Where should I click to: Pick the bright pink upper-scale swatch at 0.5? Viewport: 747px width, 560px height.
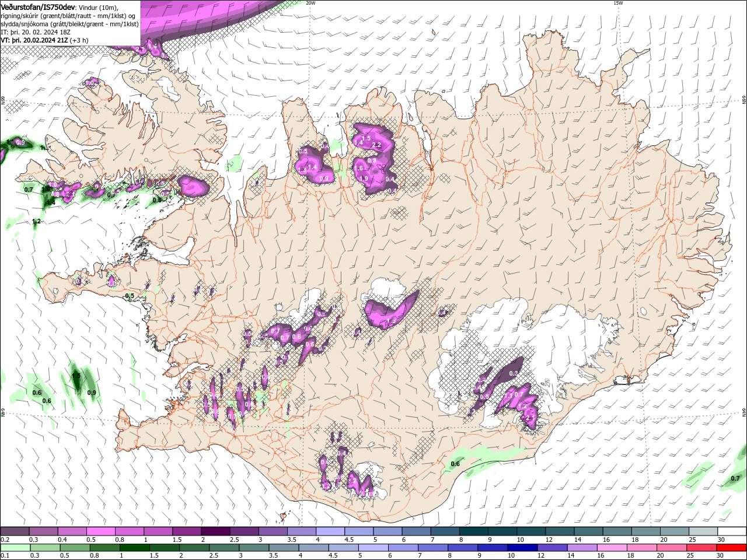(x=100, y=531)
